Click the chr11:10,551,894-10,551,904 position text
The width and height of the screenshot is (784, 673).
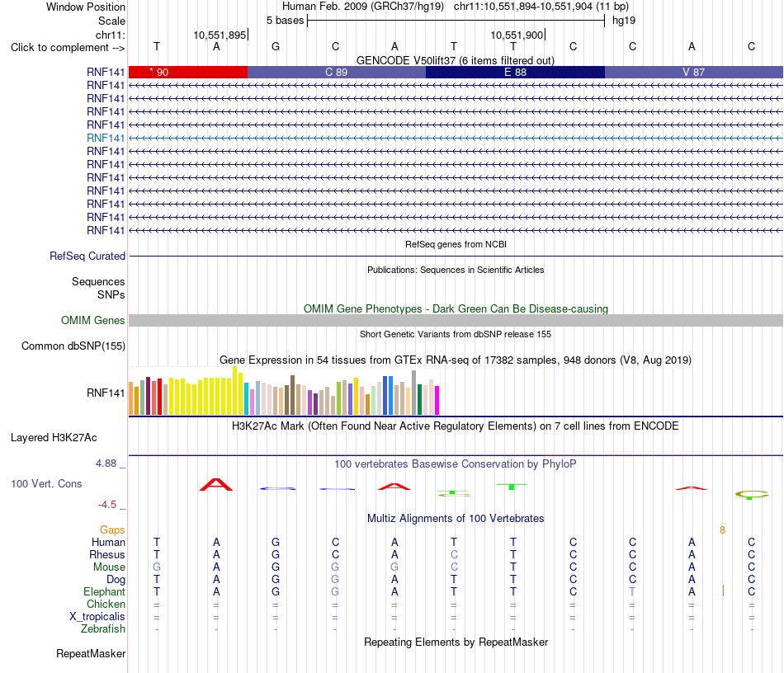[523, 7]
